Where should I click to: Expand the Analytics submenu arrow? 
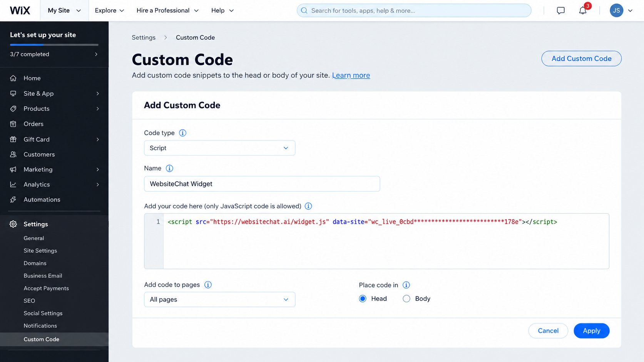pyautogui.click(x=98, y=184)
